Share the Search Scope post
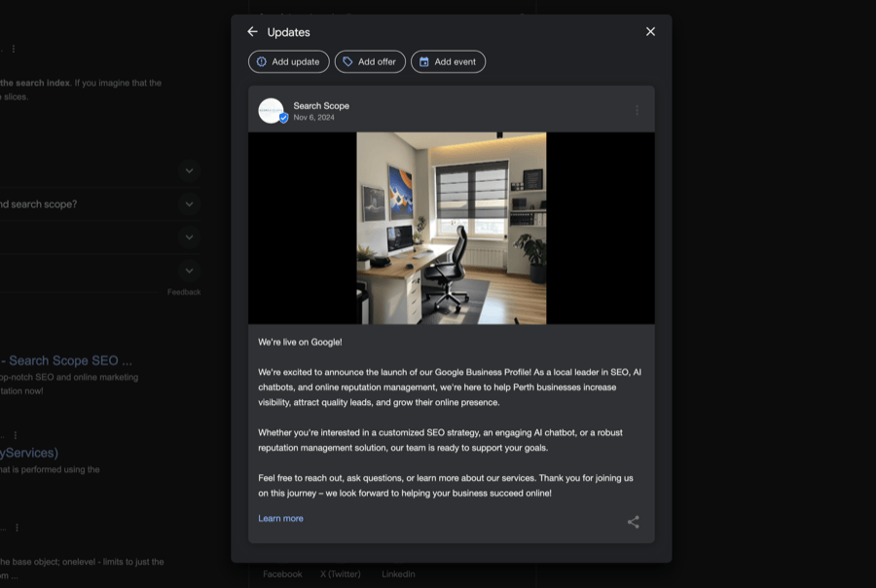The height and width of the screenshot is (588, 876). pyautogui.click(x=633, y=522)
